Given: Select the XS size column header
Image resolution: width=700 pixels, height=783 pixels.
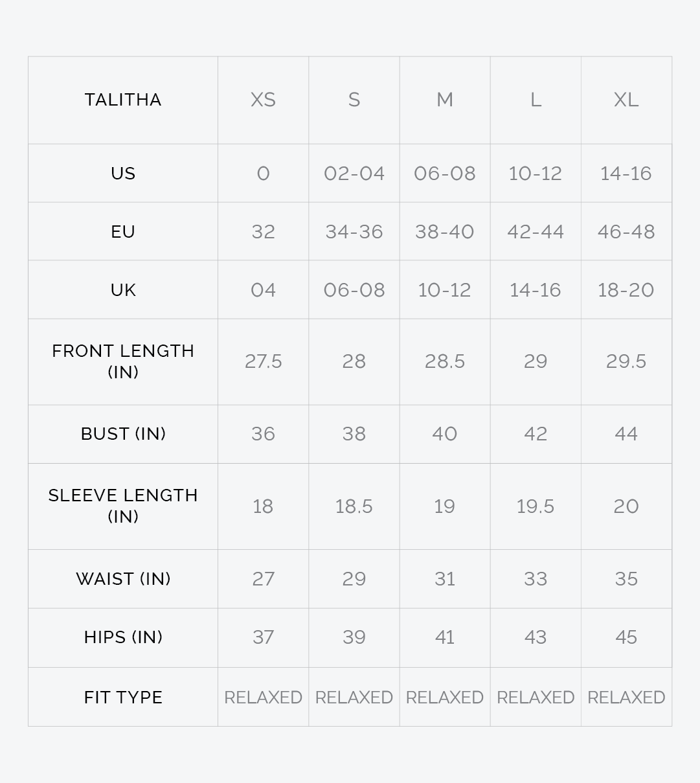Looking at the screenshot, I should tap(263, 100).
